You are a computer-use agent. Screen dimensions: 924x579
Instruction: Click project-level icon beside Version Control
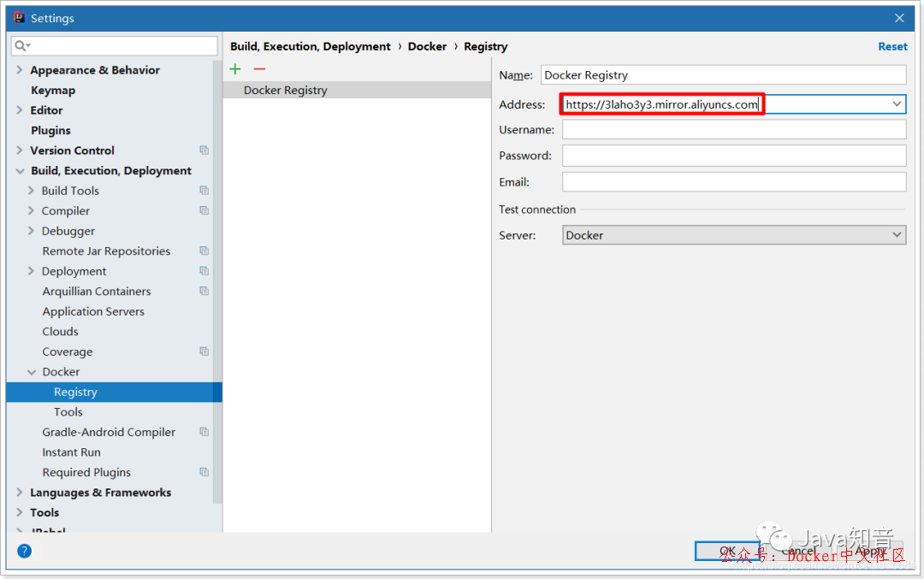coord(204,151)
